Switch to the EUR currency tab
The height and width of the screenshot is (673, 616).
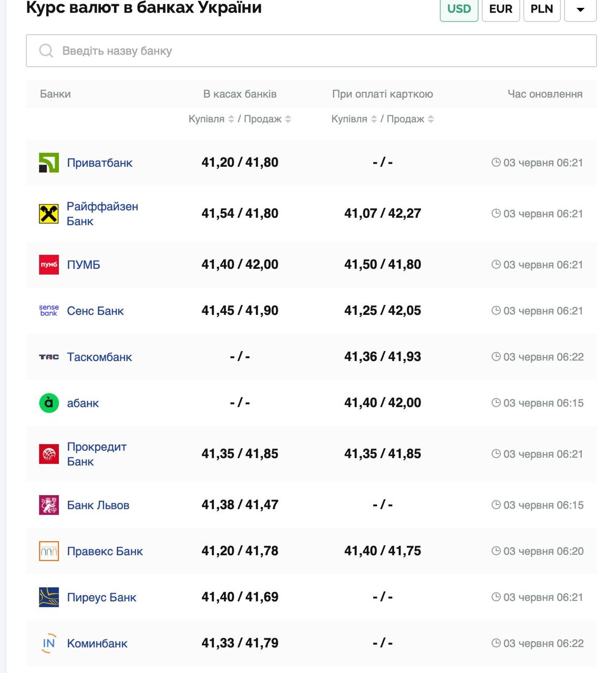[x=500, y=9]
